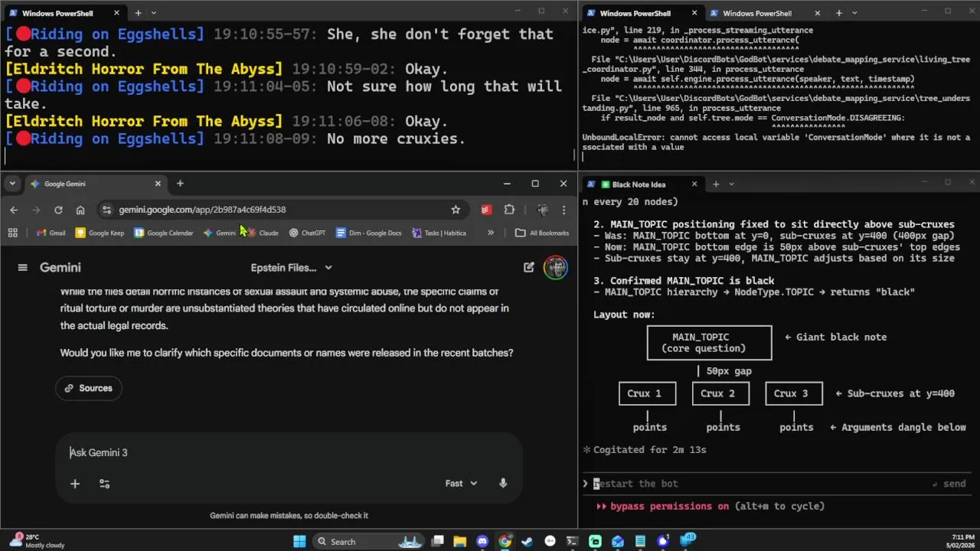The height and width of the screenshot is (551, 980).
Task: Open the Gemini tools settings icon
Action: 105,484
